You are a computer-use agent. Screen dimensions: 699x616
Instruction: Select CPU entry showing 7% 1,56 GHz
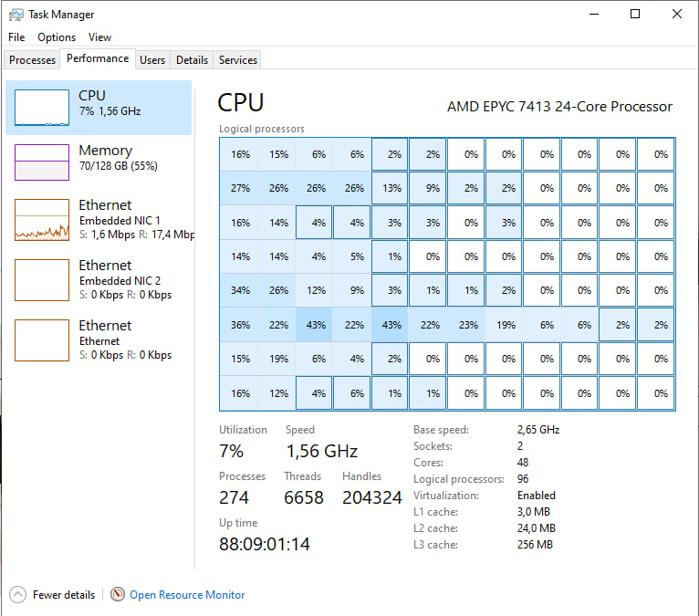pos(99,108)
